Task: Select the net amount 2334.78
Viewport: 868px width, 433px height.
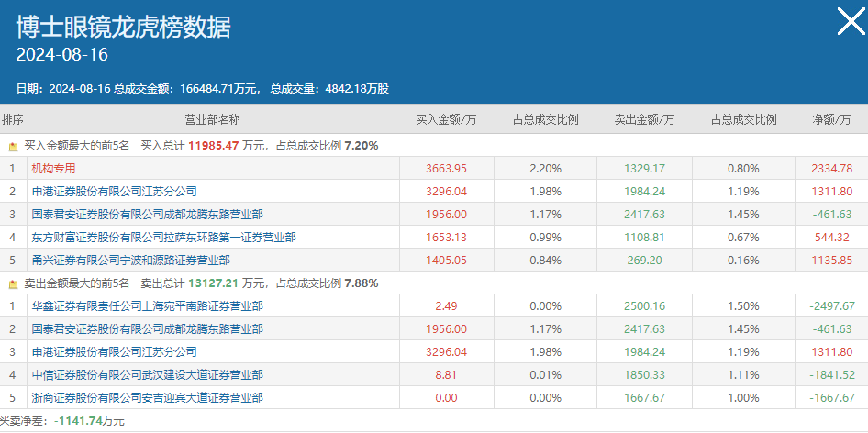Action: tap(831, 168)
